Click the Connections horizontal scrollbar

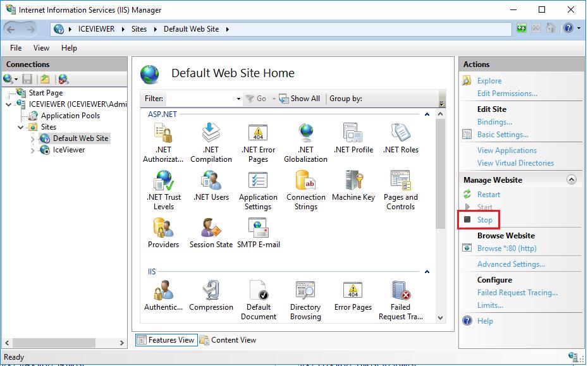click(x=54, y=343)
